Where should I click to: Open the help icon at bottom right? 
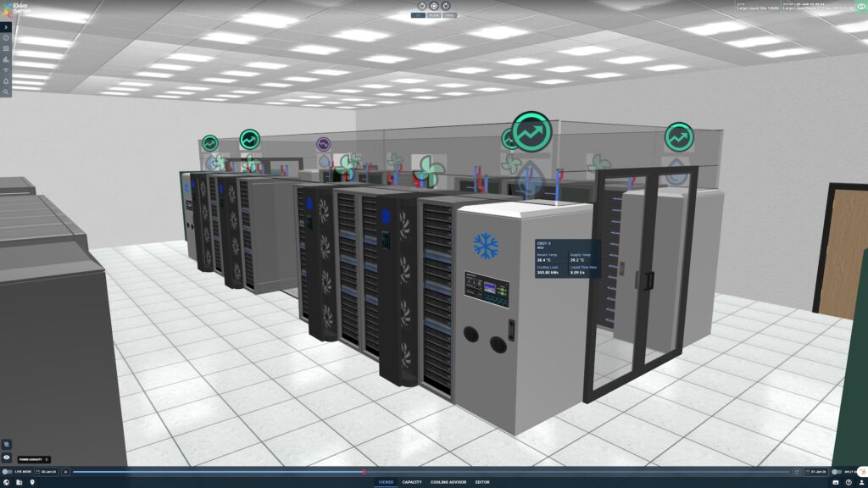point(849,482)
